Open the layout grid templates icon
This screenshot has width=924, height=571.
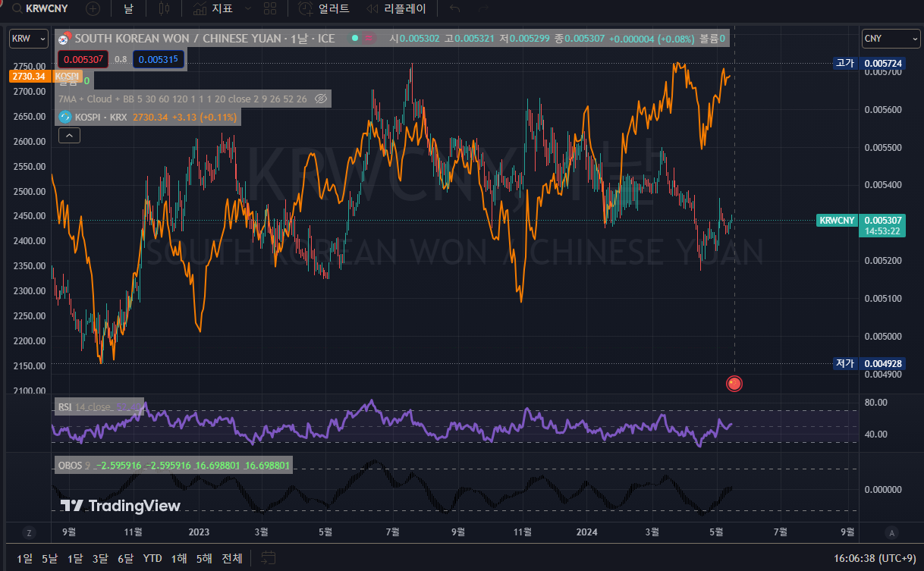(x=269, y=9)
